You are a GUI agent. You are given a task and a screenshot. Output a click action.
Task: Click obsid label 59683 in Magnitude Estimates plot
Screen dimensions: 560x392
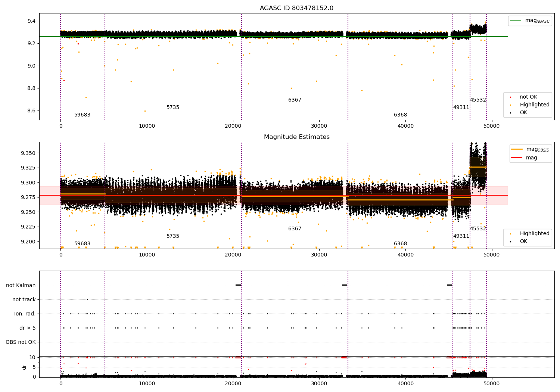(82, 244)
